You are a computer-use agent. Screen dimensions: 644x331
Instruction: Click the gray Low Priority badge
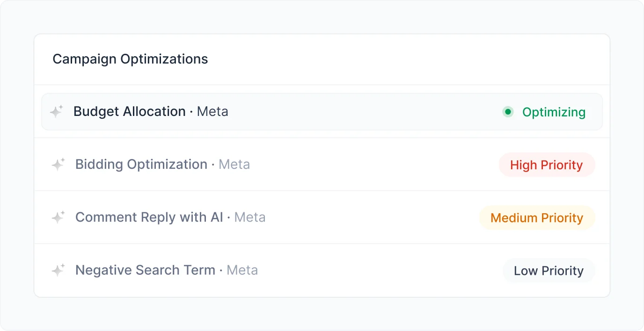pos(549,270)
